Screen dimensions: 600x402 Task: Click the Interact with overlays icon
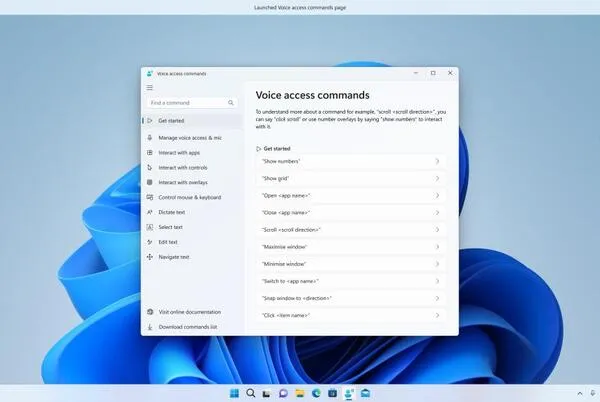pos(150,182)
